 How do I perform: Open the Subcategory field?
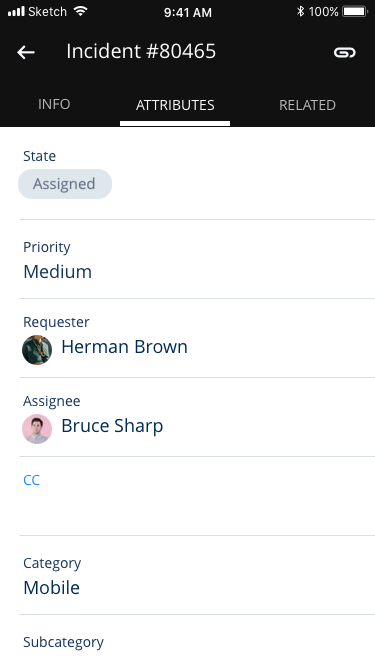coord(197,641)
